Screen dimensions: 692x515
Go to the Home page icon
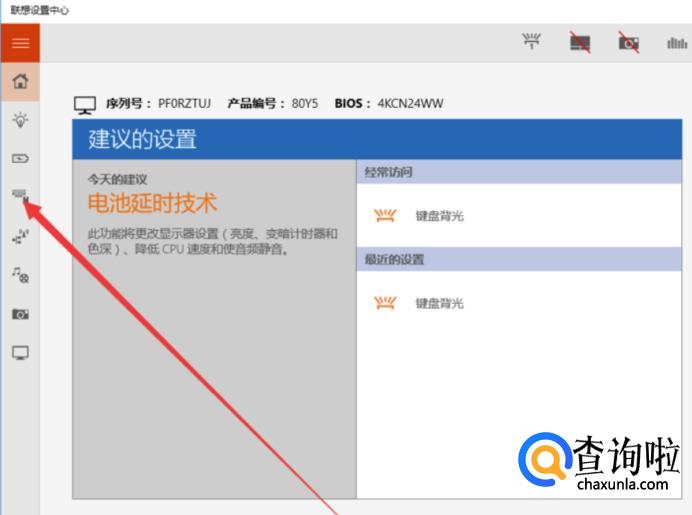coord(20,81)
